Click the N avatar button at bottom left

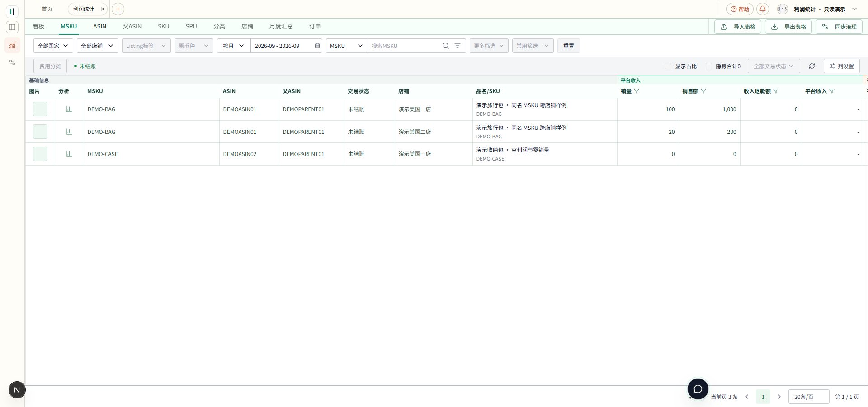coord(17,390)
